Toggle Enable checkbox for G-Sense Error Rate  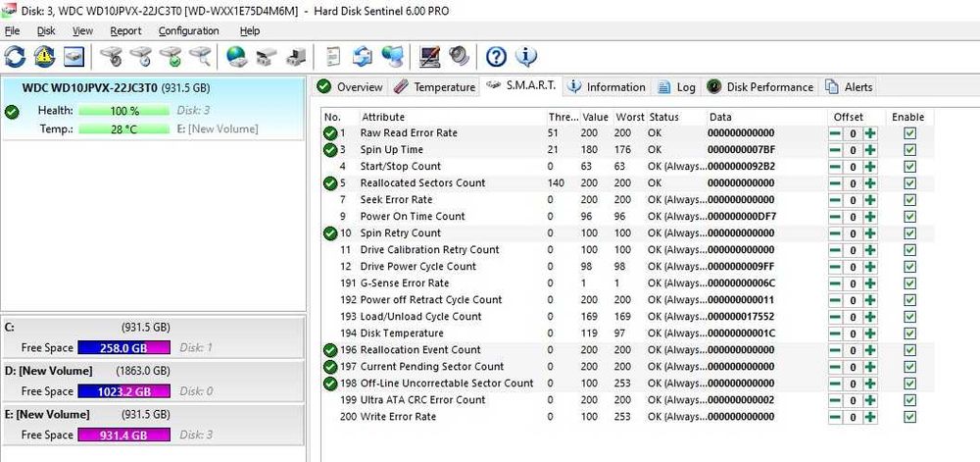click(x=909, y=283)
